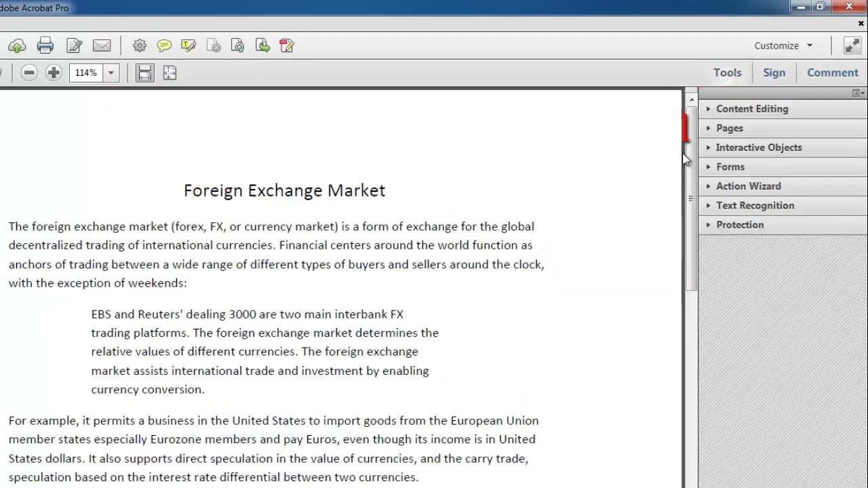The image size is (868, 488).
Task: Switch to read mode expand icon
Action: tap(852, 45)
